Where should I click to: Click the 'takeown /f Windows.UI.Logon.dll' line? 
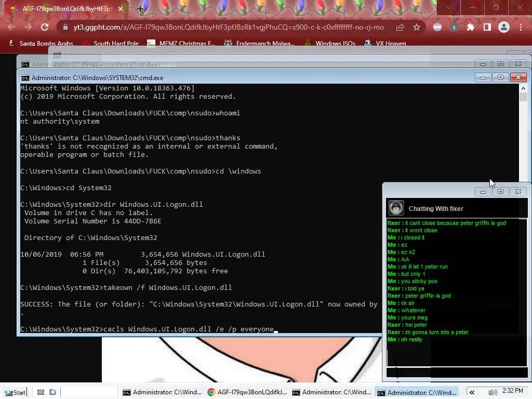click(126, 288)
